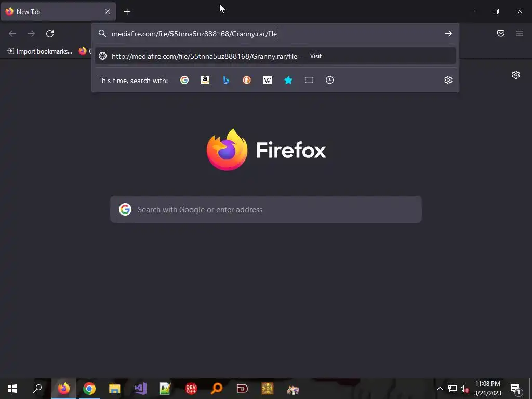Open a new tab with the plus button
The image size is (532, 399).
[127, 12]
